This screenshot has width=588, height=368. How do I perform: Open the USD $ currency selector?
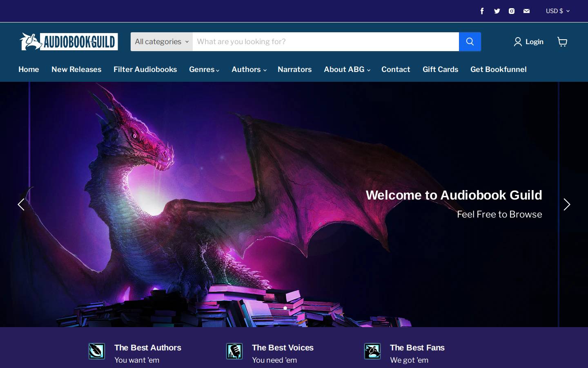pos(558,11)
